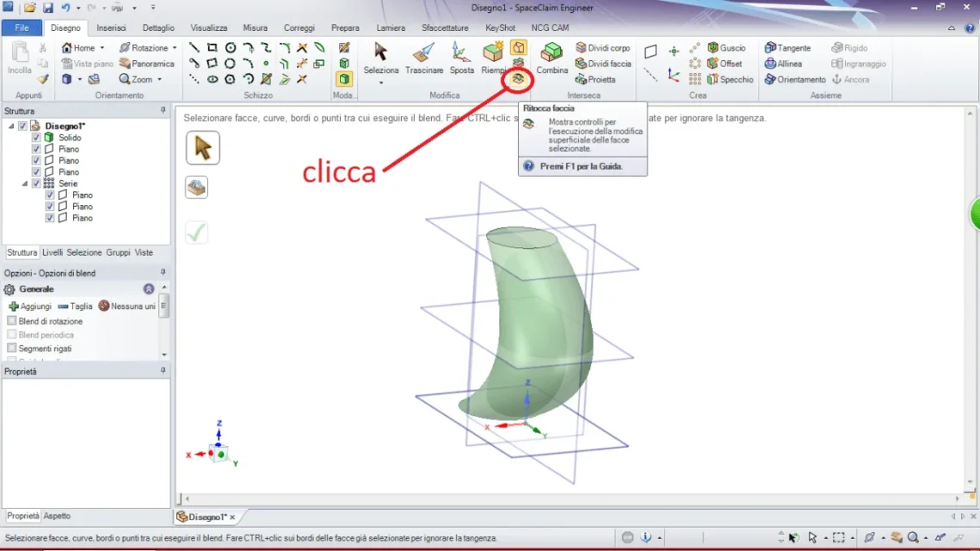Click the Specchio (Mirror) tool

[730, 79]
